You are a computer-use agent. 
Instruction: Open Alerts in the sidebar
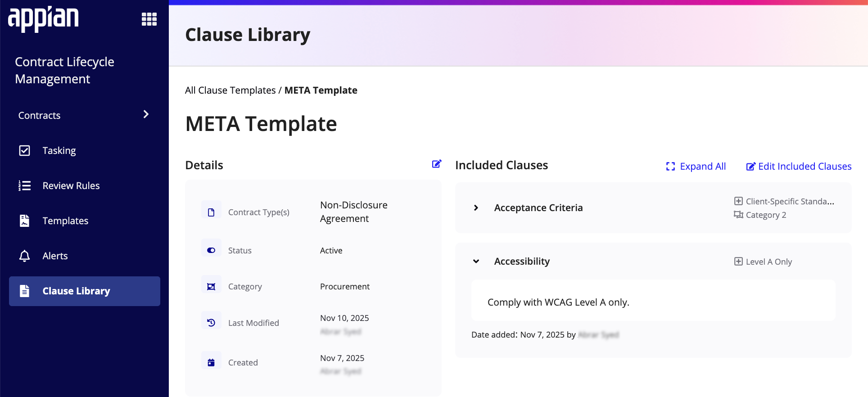(x=85, y=256)
